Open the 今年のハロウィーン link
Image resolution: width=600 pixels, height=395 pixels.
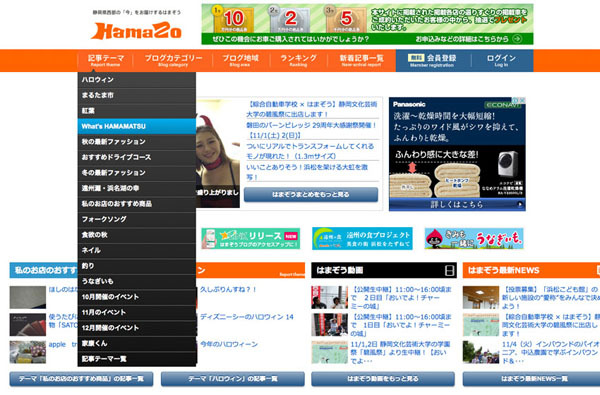[x=229, y=344]
